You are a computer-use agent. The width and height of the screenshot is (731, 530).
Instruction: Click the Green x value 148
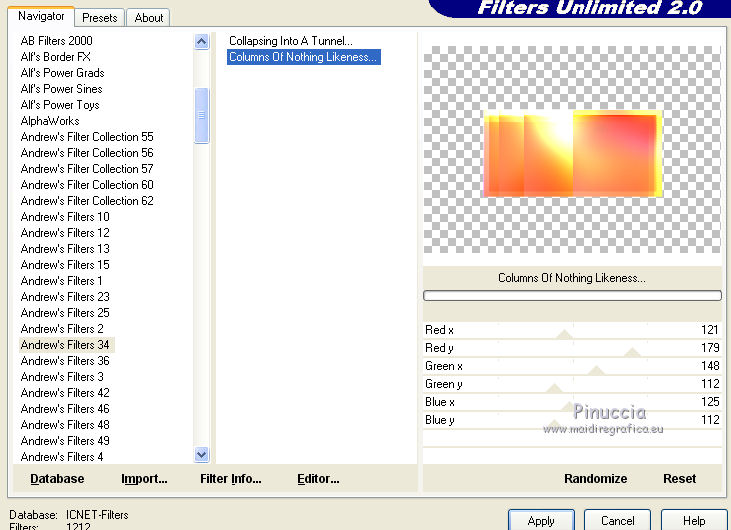point(710,366)
